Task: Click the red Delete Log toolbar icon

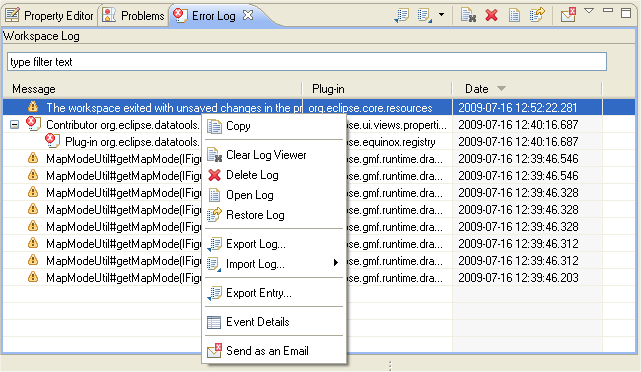Action: click(491, 15)
